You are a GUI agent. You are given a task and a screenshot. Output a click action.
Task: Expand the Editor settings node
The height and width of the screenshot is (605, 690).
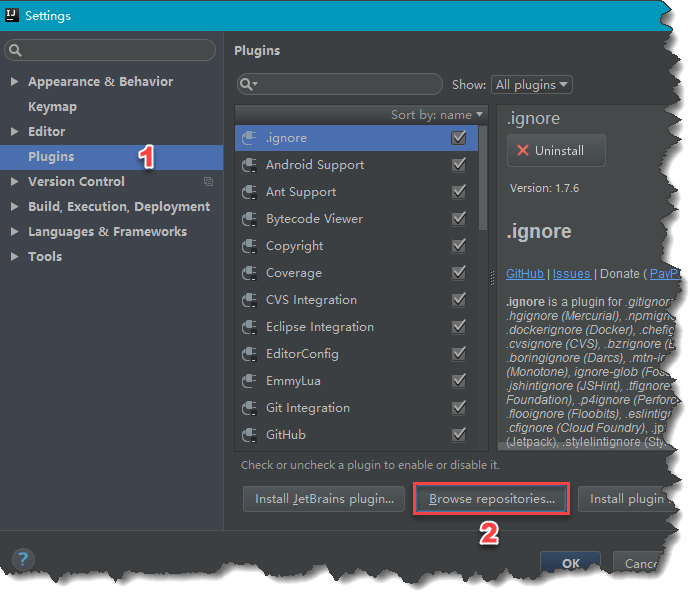14,131
